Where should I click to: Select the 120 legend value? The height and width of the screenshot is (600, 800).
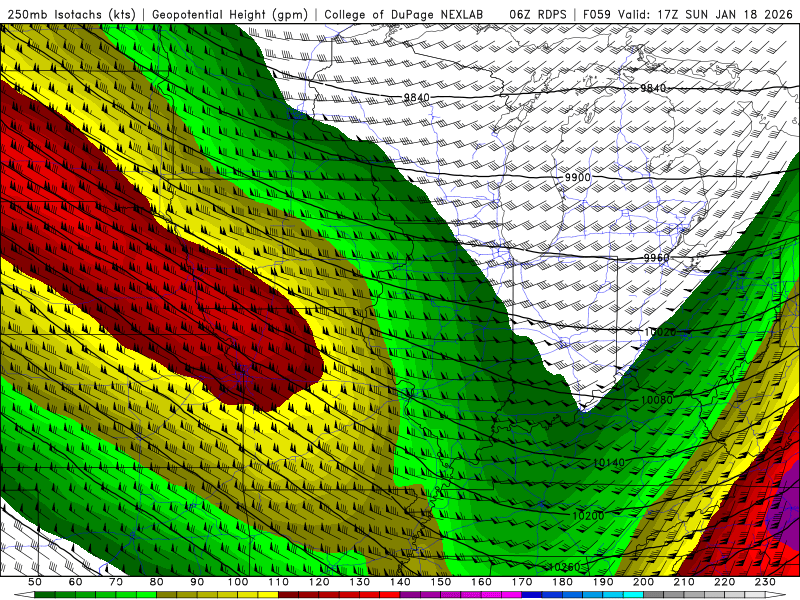point(319,582)
